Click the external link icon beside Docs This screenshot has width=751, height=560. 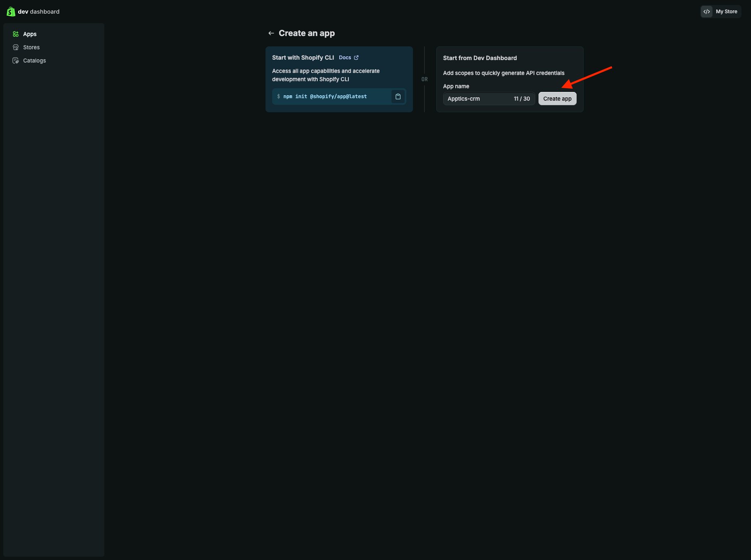[x=356, y=58]
